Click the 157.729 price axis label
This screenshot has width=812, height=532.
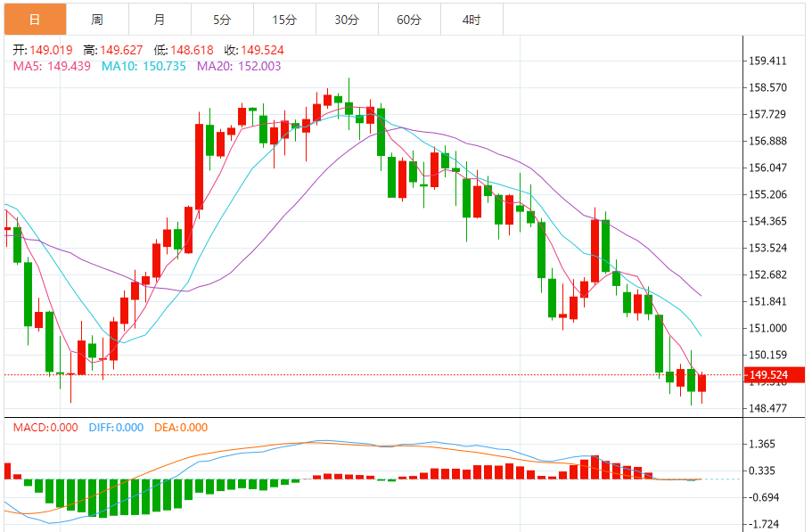(767, 114)
